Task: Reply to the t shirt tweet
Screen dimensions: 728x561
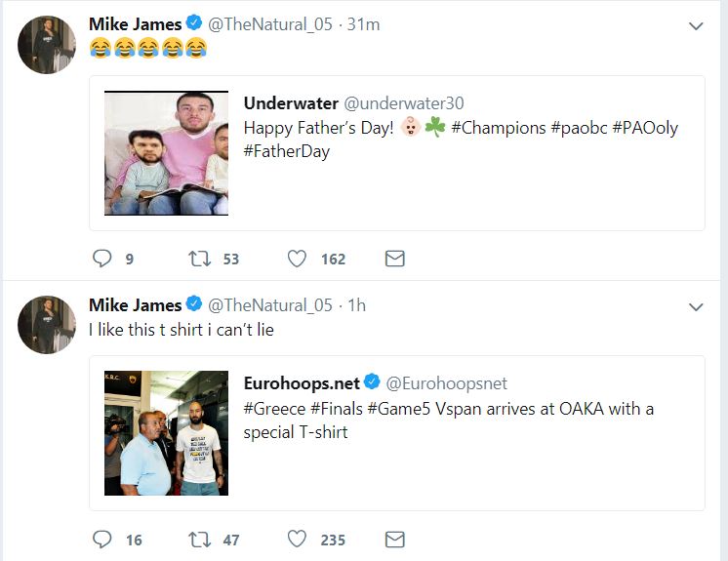Action: pyautogui.click(x=102, y=540)
